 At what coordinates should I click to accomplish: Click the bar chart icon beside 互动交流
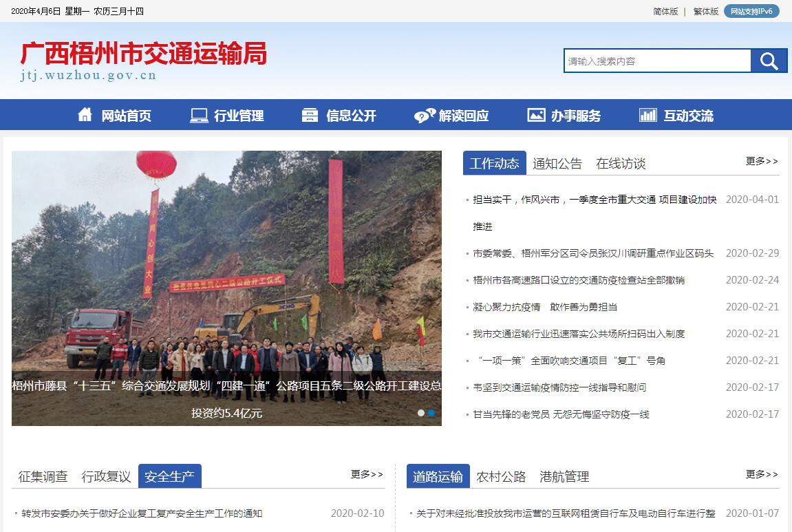pos(648,115)
